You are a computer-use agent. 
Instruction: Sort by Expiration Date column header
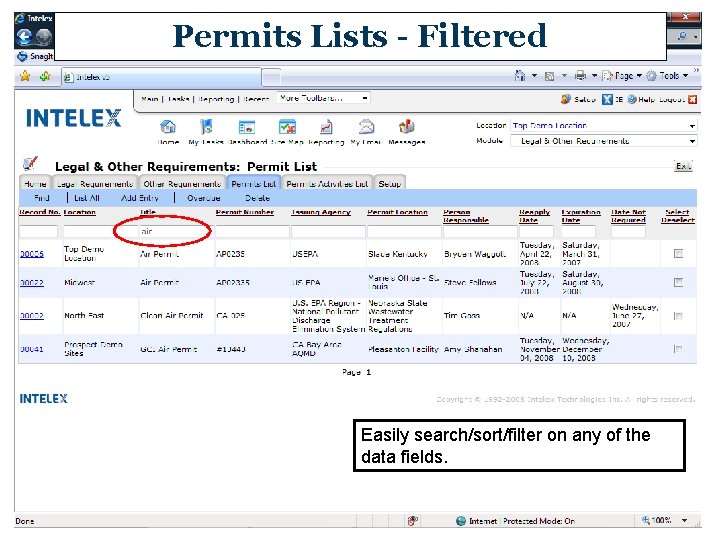(x=581, y=216)
